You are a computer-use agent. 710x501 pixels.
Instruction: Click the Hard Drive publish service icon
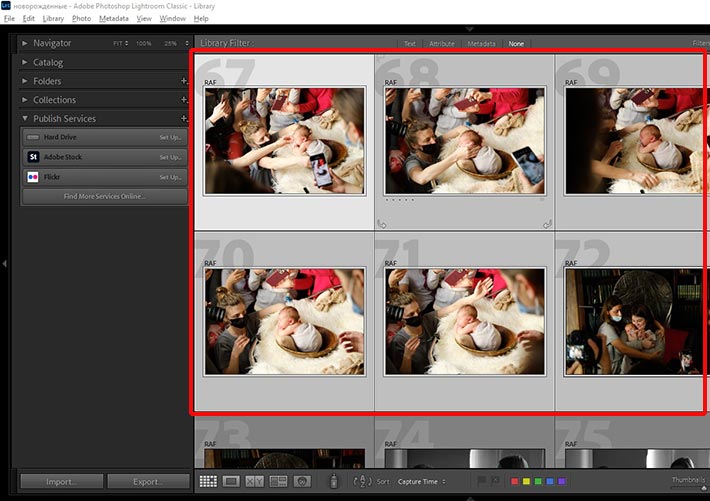click(x=33, y=137)
